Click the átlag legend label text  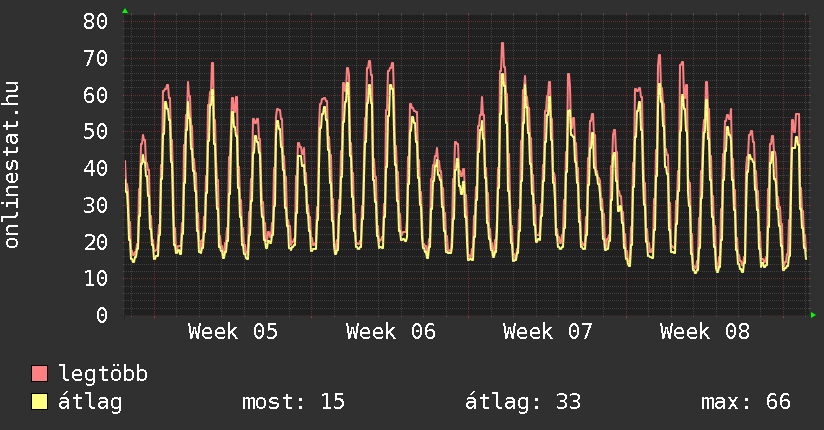tap(91, 402)
